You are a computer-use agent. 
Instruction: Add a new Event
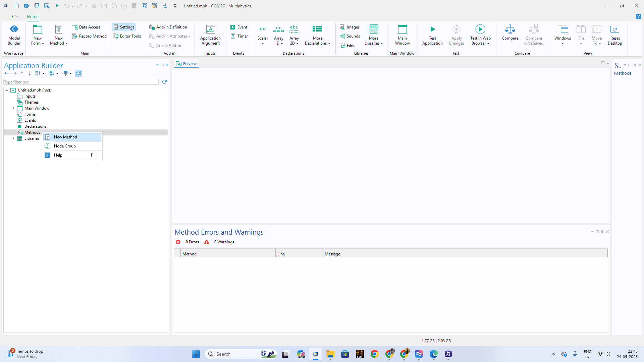tap(239, 27)
